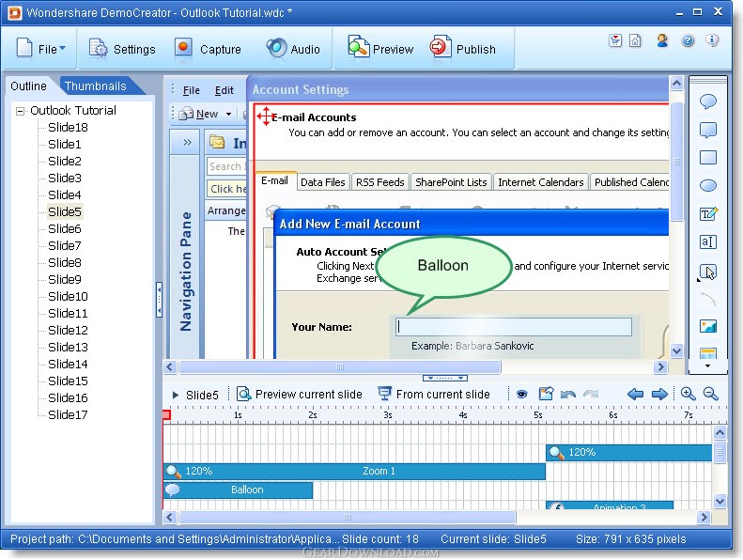
Task: Toggle the eye visibility icon in timeline toolbar
Action: 521,394
